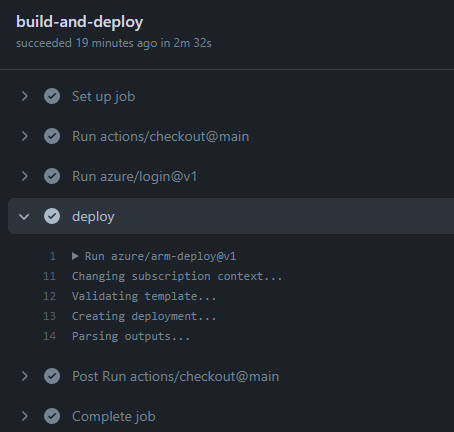Expand the Run azure/arm-deploy@v1 log triangle
Screen dimensions: 454x432
click(75, 256)
